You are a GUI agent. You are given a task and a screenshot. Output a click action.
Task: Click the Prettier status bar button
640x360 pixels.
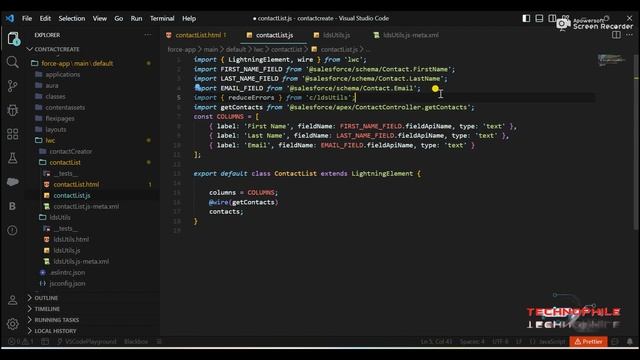tap(589, 341)
